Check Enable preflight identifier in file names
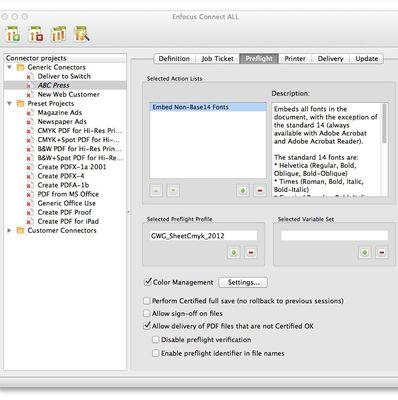398x400 pixels. tap(155, 353)
